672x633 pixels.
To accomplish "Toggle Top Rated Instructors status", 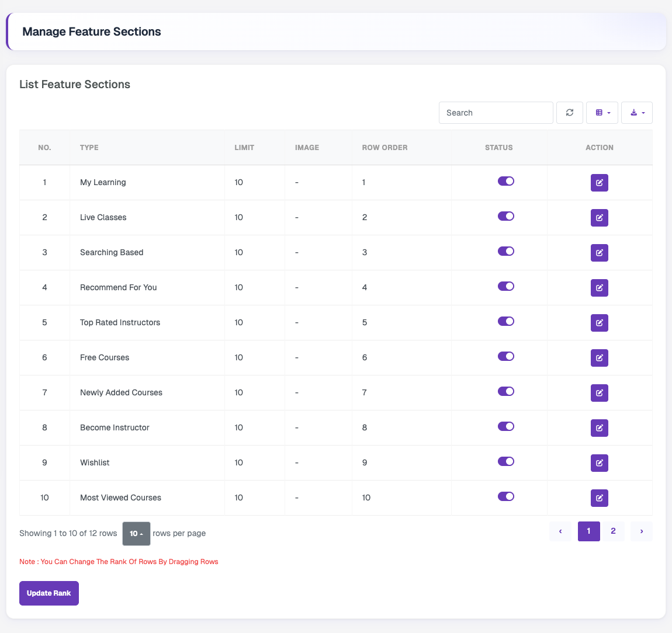I will [505, 322].
